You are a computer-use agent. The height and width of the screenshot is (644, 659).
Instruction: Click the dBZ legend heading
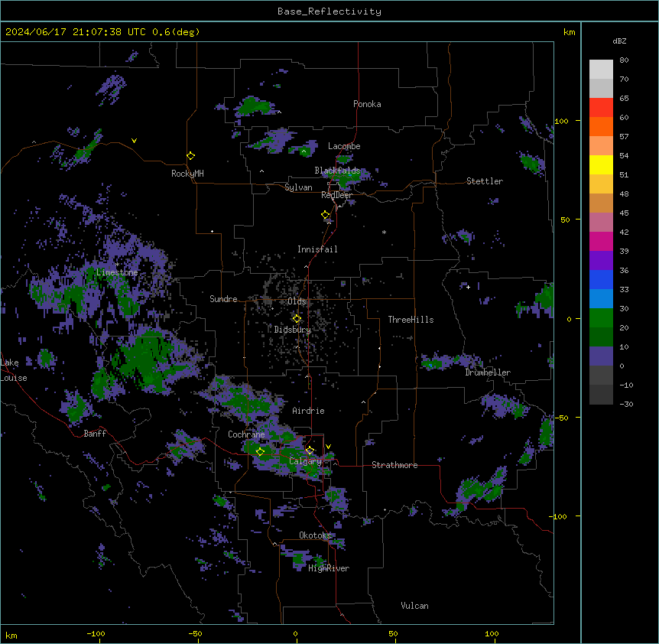619,41
